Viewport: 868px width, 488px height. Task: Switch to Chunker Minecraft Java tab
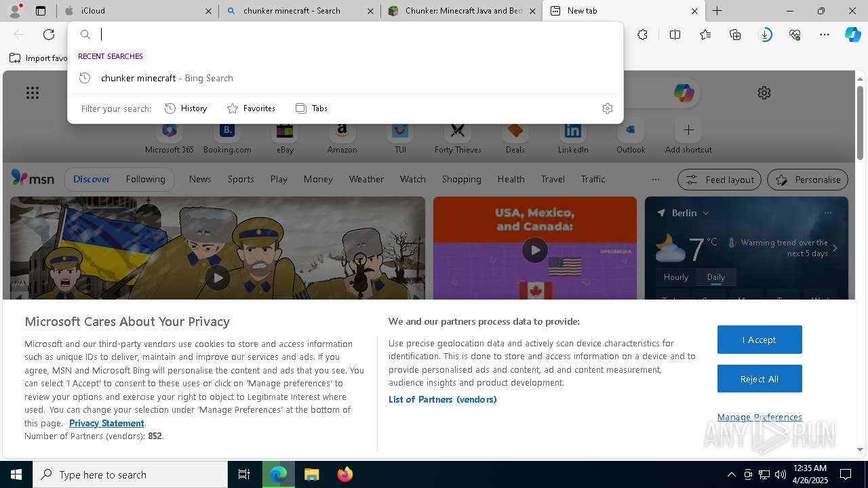[462, 11]
